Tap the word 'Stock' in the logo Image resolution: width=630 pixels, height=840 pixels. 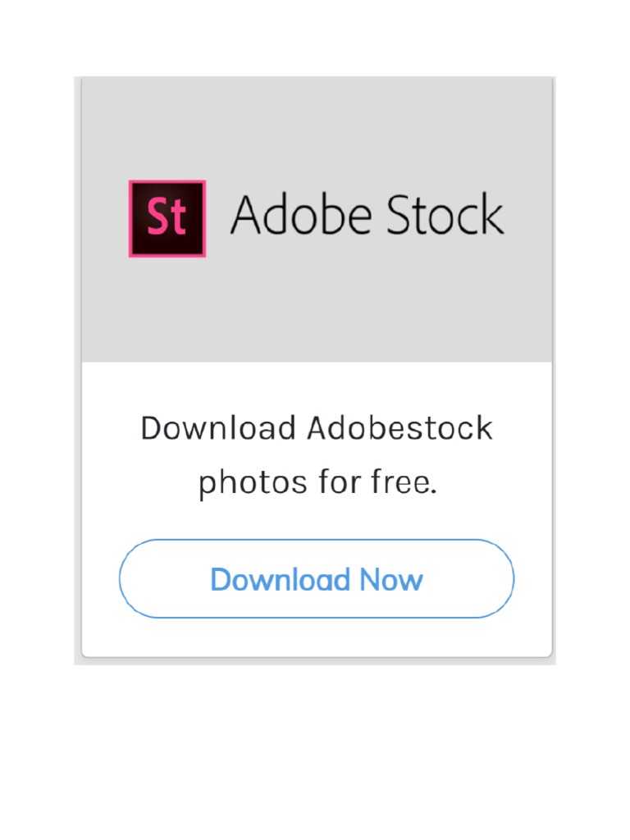445,214
